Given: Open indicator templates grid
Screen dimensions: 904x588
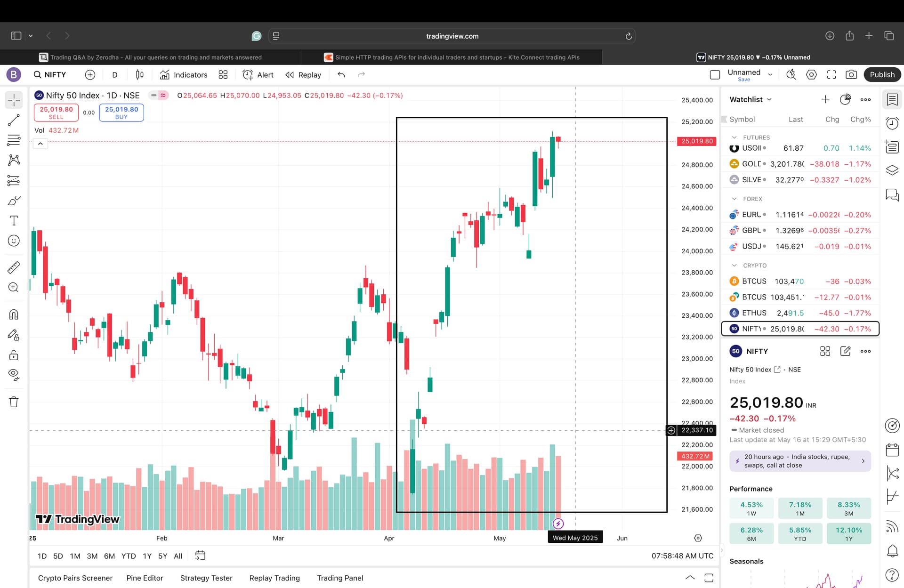Looking at the screenshot, I should coord(223,75).
